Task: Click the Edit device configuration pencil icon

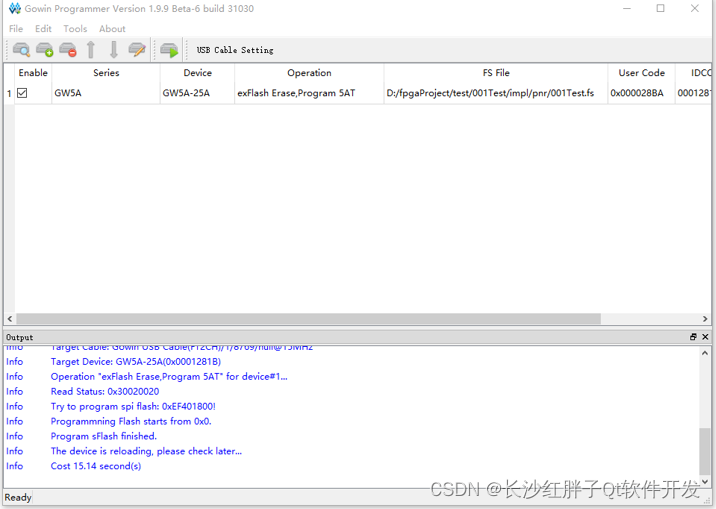Action: point(137,49)
